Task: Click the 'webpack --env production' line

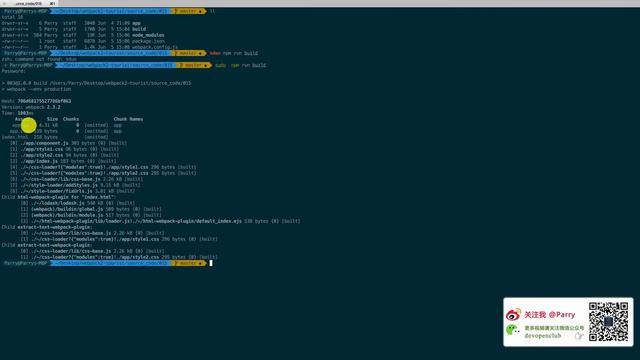Action: (x=36, y=89)
